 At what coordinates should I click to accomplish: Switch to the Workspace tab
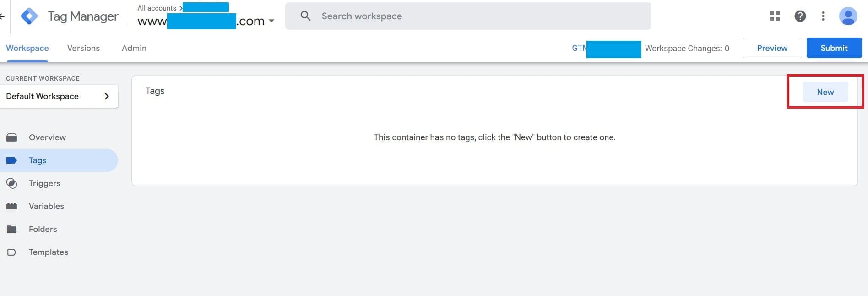(x=27, y=48)
